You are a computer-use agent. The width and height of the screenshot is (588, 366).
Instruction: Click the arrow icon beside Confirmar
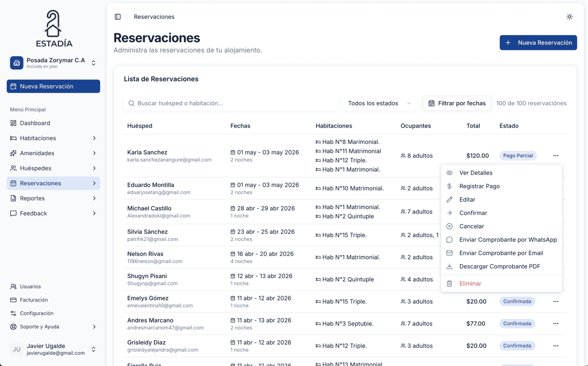click(449, 213)
